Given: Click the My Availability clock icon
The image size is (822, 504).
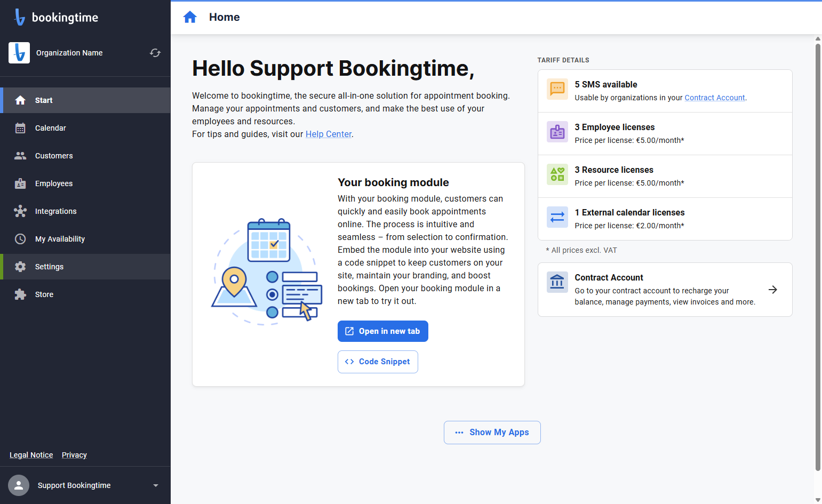Looking at the screenshot, I should point(20,239).
